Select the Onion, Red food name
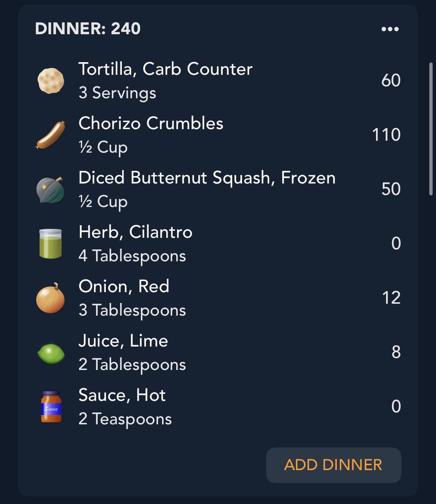Screen dimensions: 436x504 pos(124,287)
